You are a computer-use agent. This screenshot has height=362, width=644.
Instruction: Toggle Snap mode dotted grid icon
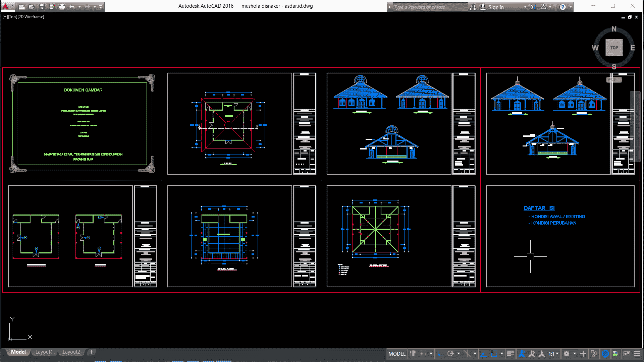423,354
